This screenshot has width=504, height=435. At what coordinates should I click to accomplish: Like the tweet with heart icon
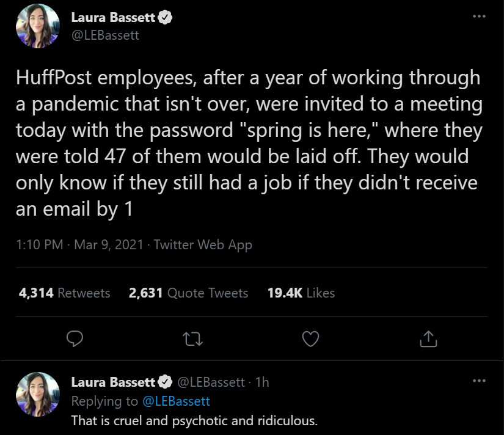pyautogui.click(x=311, y=338)
